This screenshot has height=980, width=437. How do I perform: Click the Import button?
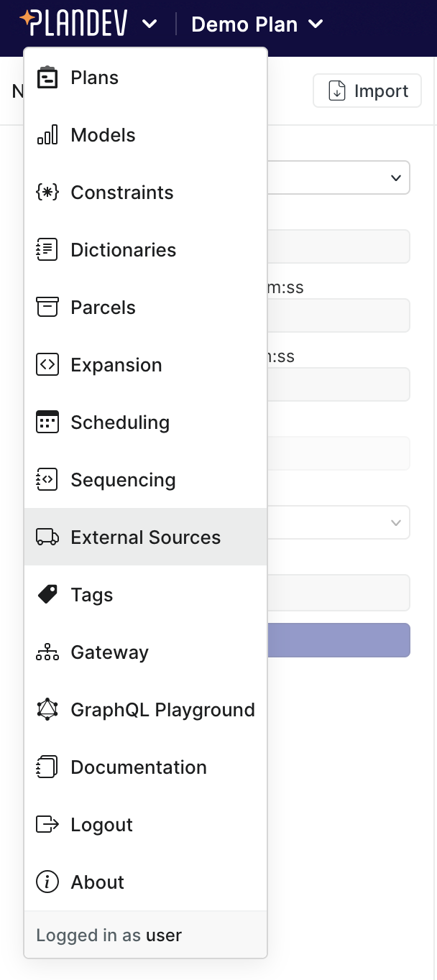pos(367,91)
